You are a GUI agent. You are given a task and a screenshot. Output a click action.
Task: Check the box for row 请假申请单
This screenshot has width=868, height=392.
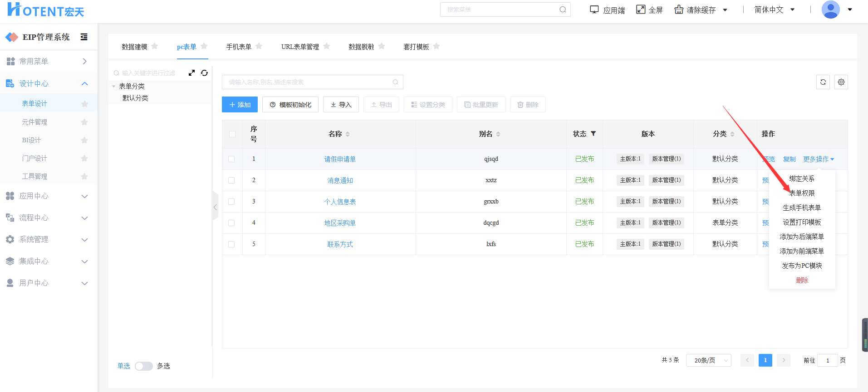point(231,159)
